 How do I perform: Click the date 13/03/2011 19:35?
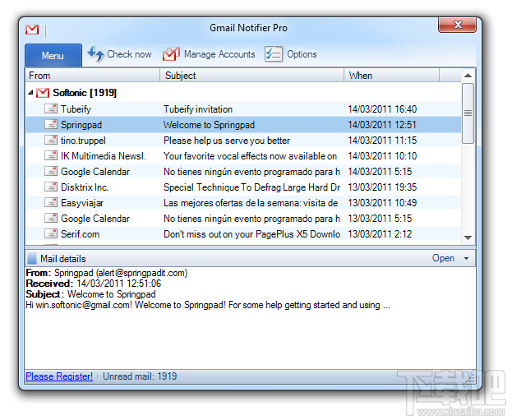[382, 187]
